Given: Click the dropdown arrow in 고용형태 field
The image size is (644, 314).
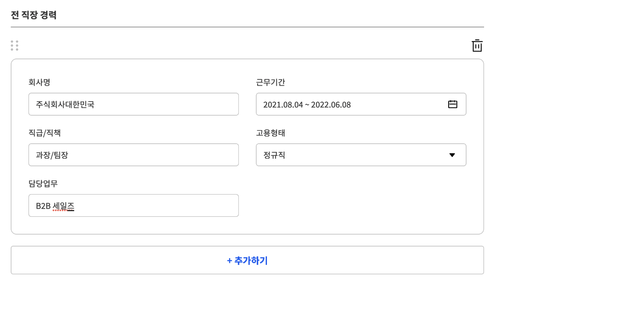Looking at the screenshot, I should [452, 155].
